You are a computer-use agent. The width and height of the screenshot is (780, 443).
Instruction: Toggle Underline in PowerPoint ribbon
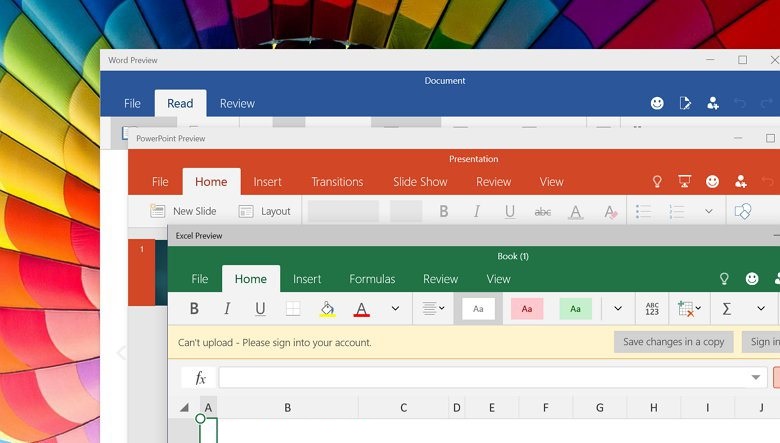(509, 212)
